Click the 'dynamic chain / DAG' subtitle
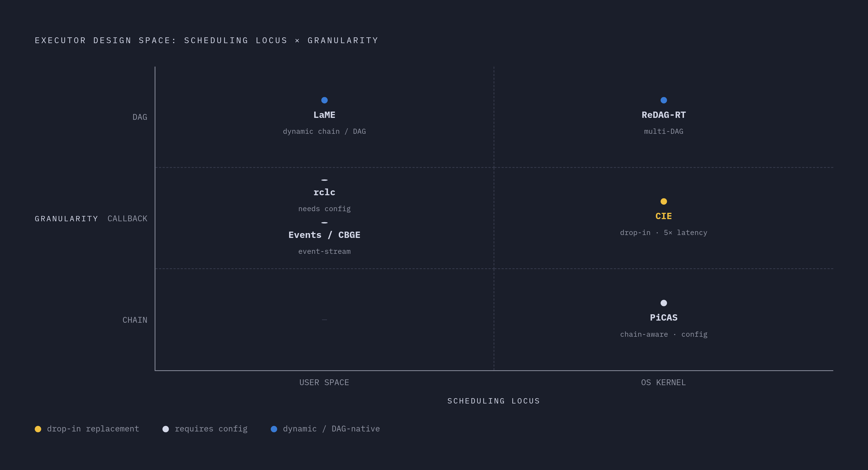 pos(325,131)
